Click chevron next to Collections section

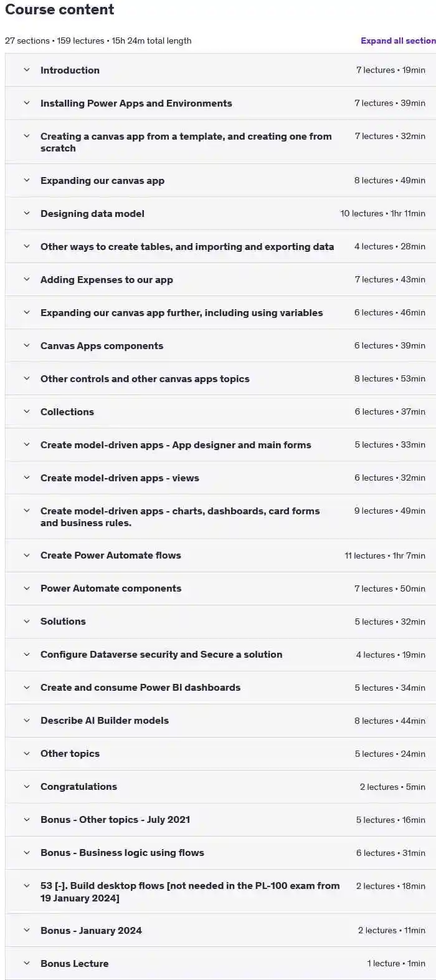coord(27,411)
